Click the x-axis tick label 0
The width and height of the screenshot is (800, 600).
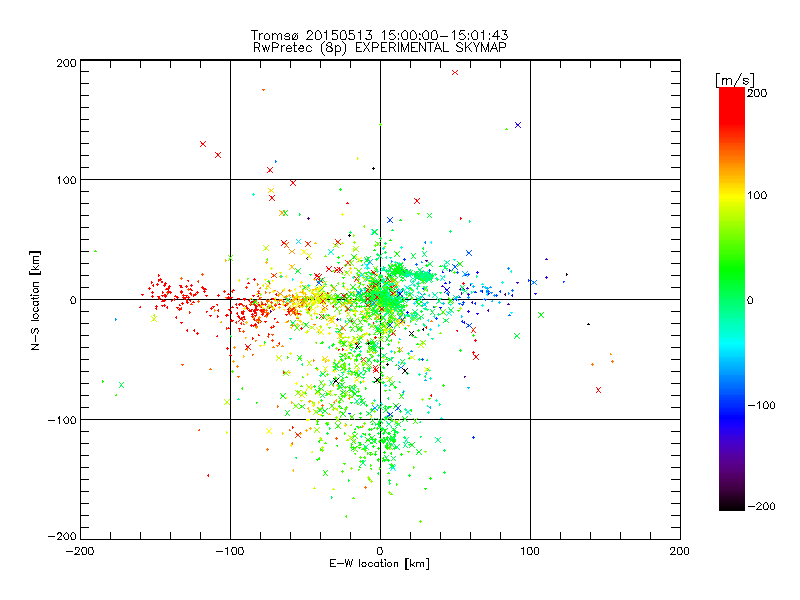[380, 552]
